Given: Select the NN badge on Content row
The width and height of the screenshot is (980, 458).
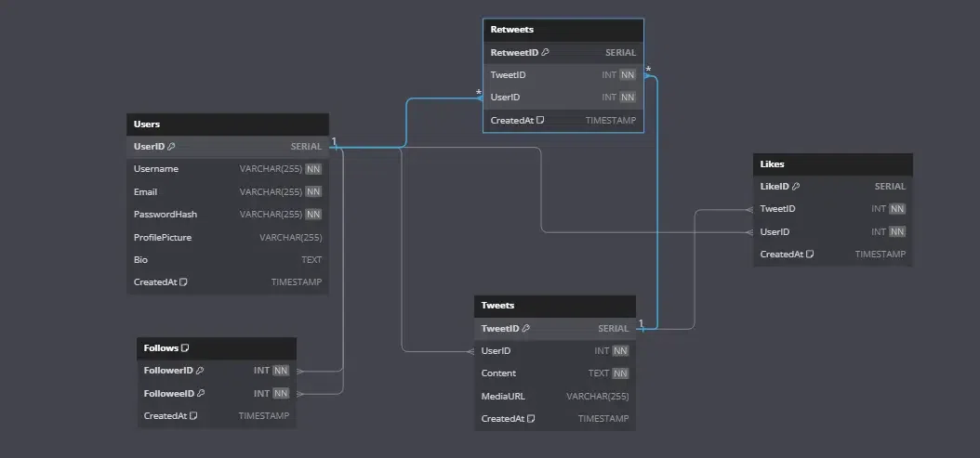Looking at the screenshot, I should (620, 373).
